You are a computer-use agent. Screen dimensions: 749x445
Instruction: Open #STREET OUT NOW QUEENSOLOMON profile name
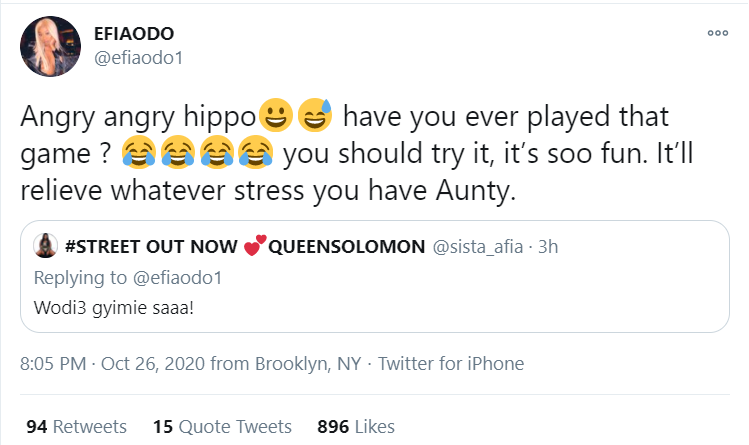coord(232,247)
